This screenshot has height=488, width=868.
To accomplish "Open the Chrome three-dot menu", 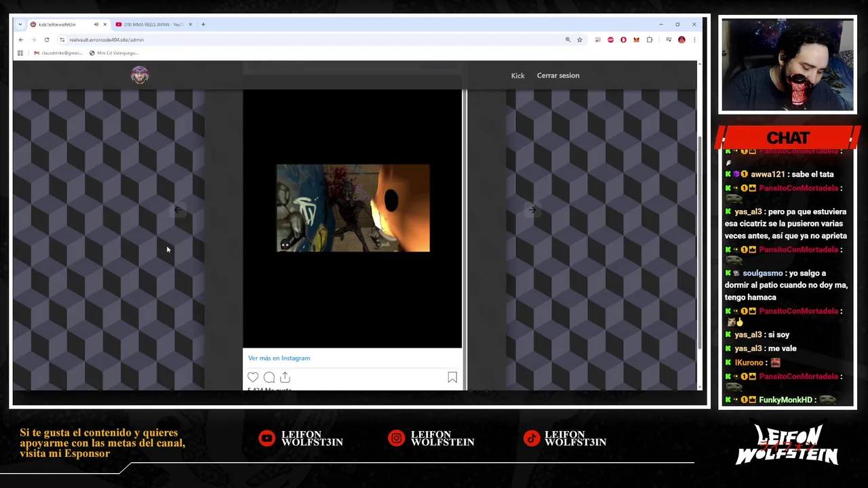I will [694, 40].
